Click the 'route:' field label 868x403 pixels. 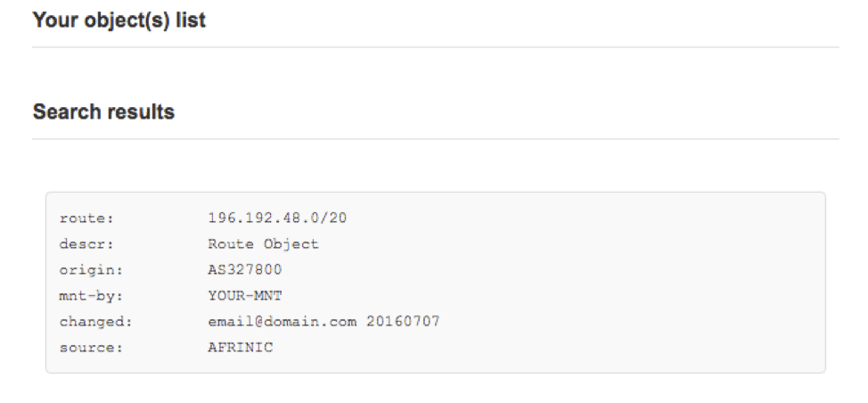click(x=86, y=218)
